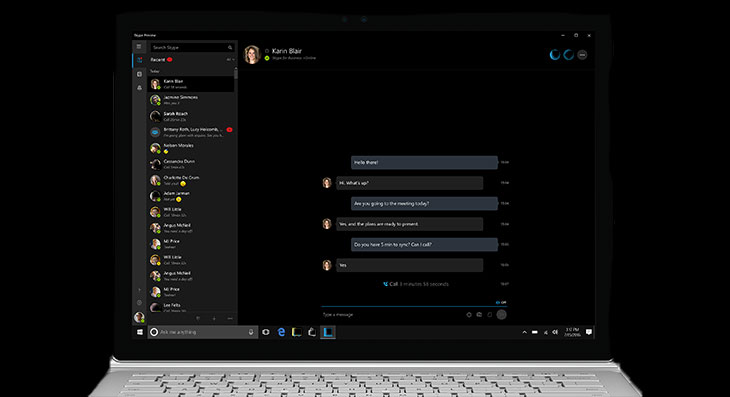Click the Type a message field
Viewport: 730px width, 397px height.
pyautogui.click(x=391, y=315)
